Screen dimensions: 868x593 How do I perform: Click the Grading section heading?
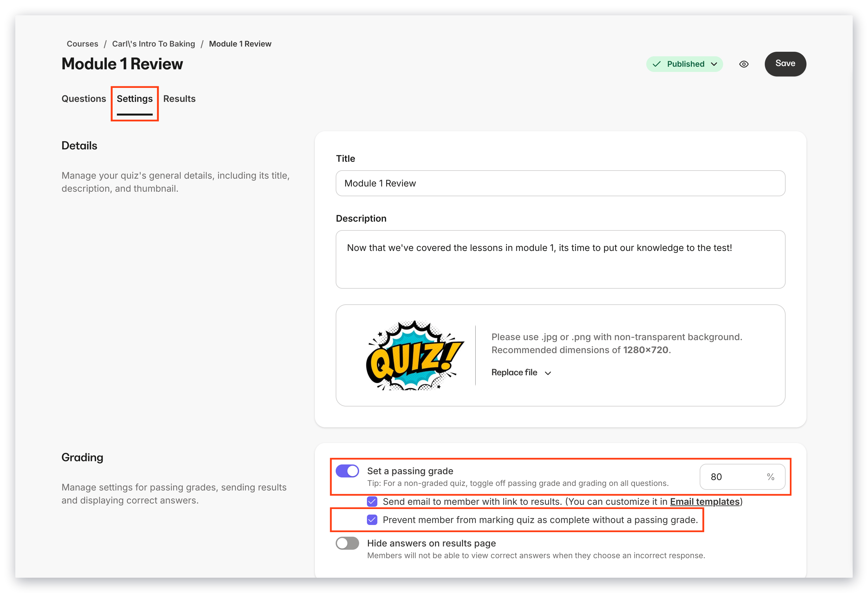point(82,458)
